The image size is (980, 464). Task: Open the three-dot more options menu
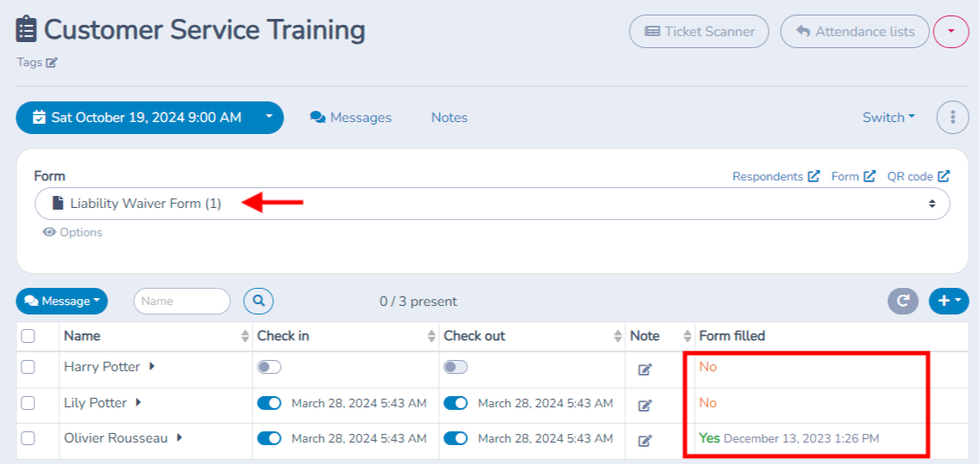click(x=953, y=117)
